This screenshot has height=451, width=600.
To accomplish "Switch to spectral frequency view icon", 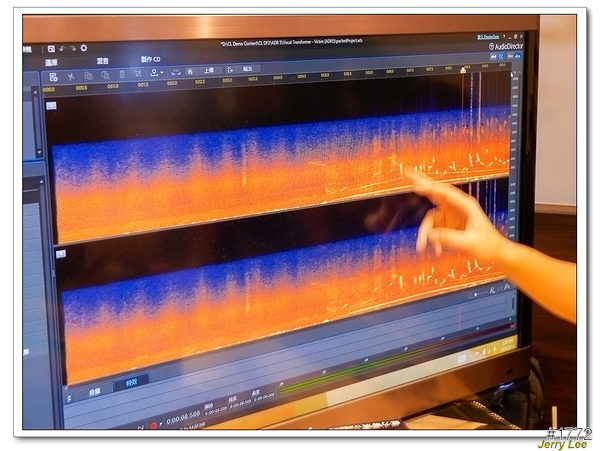I will (x=517, y=56).
